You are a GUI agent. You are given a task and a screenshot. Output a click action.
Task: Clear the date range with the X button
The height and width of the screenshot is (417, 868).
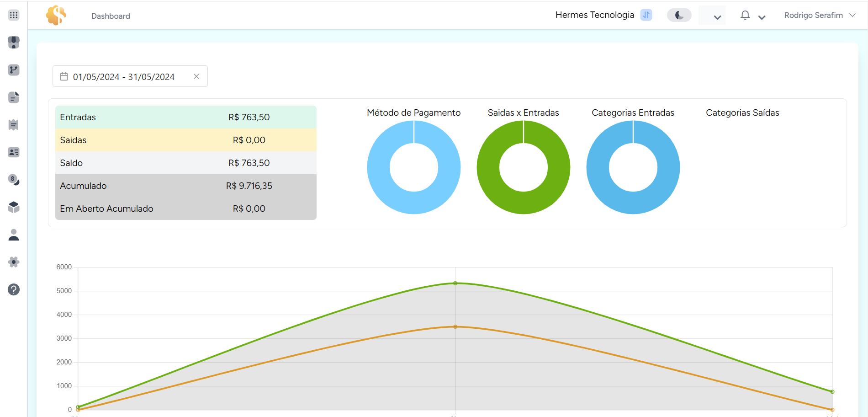point(196,76)
